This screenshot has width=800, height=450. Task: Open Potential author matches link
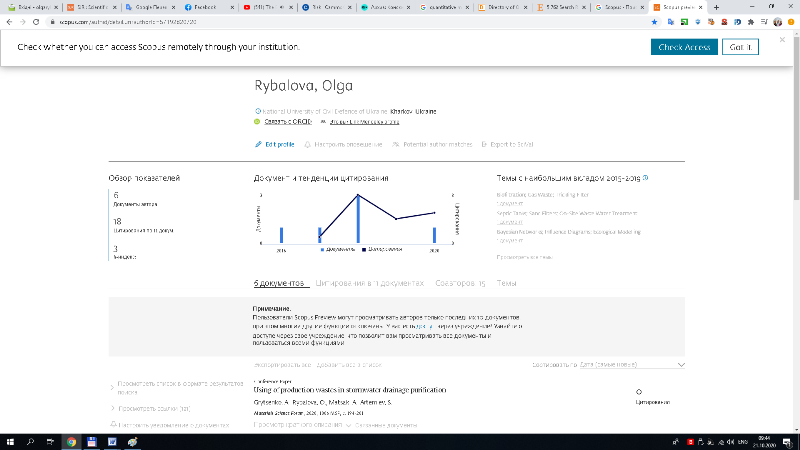tap(437, 144)
